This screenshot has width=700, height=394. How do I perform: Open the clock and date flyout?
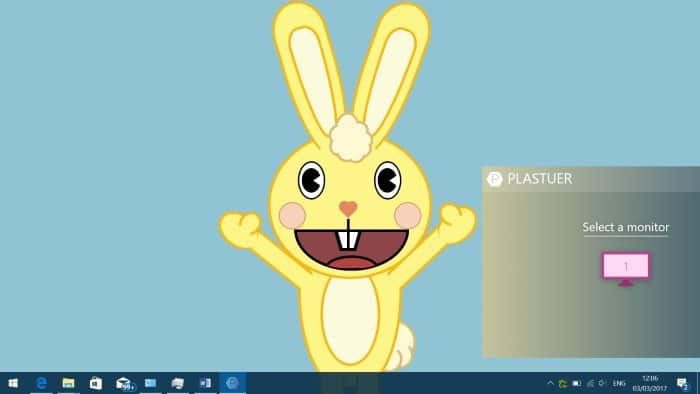(x=650, y=383)
